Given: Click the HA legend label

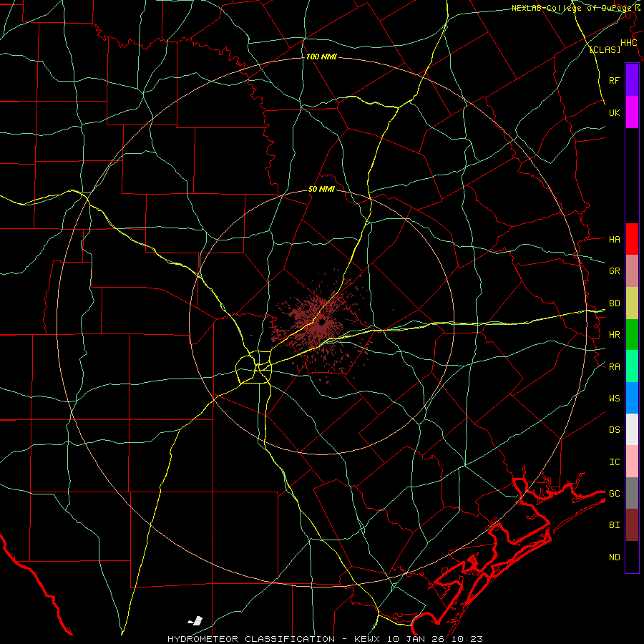Looking at the screenshot, I should tap(614, 239).
